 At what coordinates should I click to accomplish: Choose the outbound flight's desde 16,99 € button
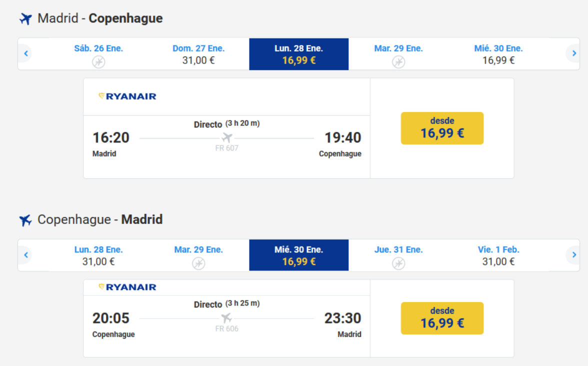442,128
